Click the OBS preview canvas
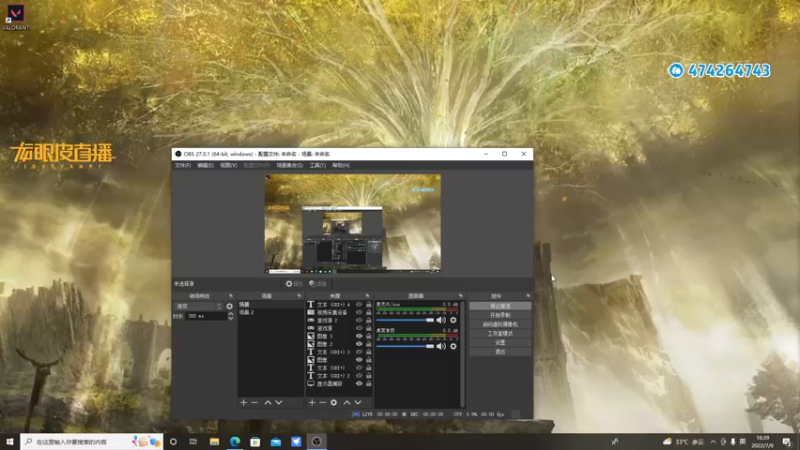The height and width of the screenshot is (450, 800). (x=353, y=223)
